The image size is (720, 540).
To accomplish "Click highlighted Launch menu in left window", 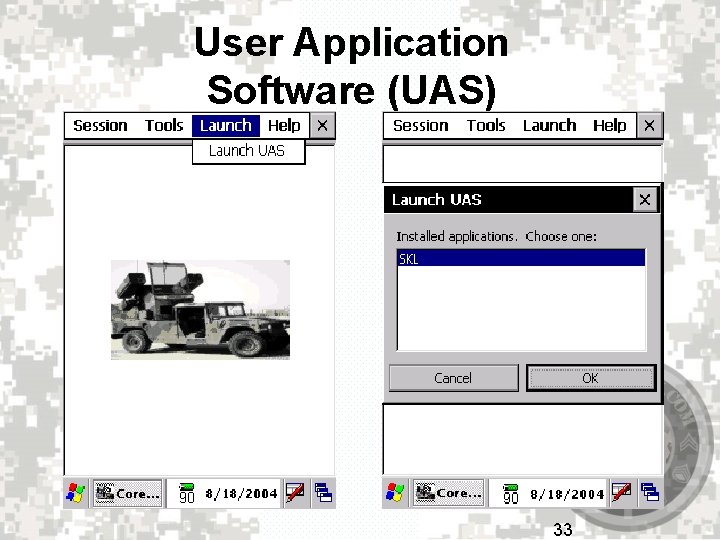I will (226, 126).
